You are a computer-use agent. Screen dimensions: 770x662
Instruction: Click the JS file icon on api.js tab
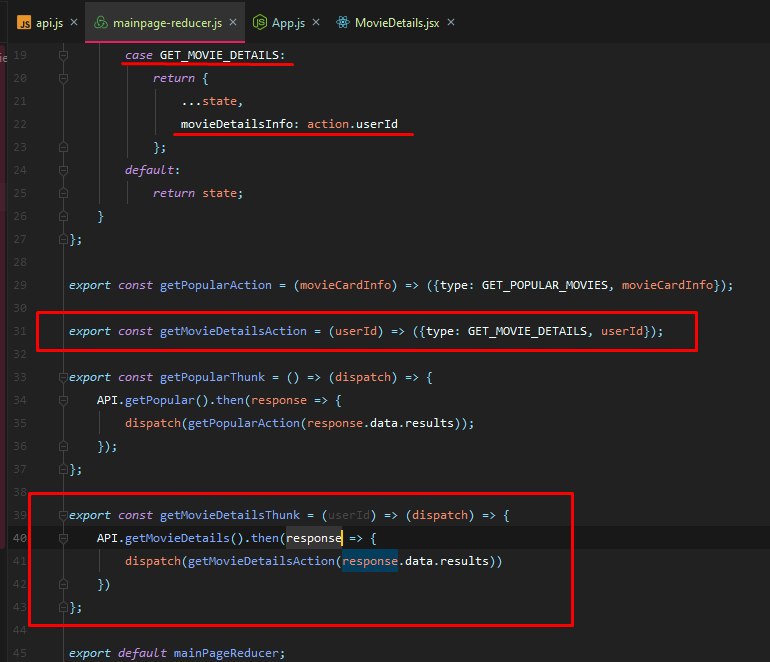coord(24,23)
